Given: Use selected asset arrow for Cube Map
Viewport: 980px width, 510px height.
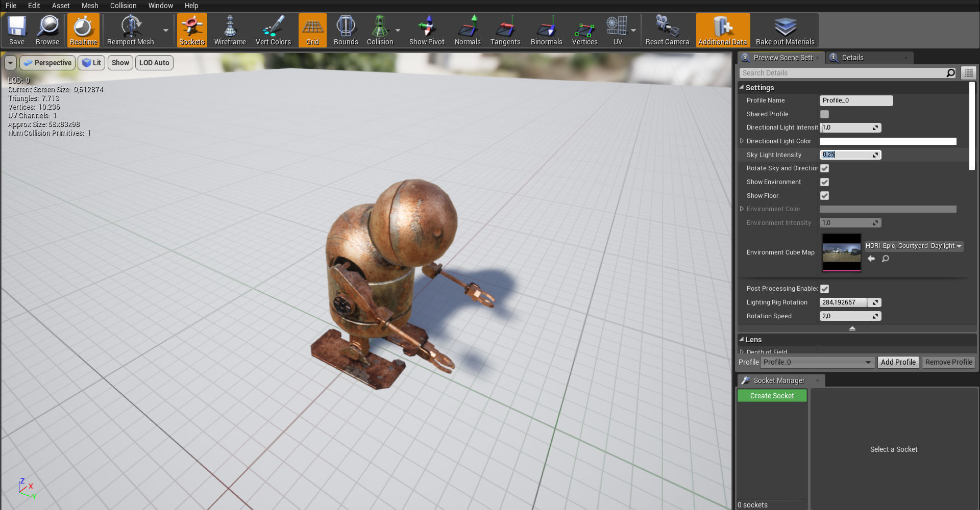Looking at the screenshot, I should click(871, 259).
